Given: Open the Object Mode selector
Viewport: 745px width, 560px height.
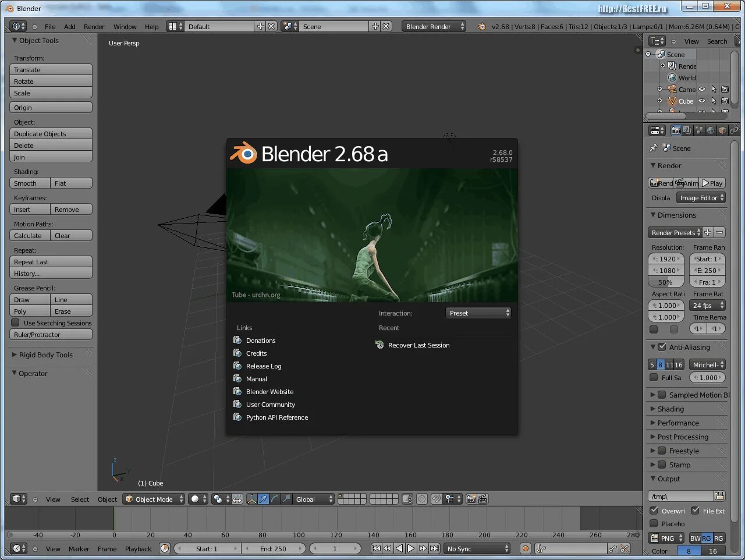Looking at the screenshot, I should pyautogui.click(x=154, y=499).
